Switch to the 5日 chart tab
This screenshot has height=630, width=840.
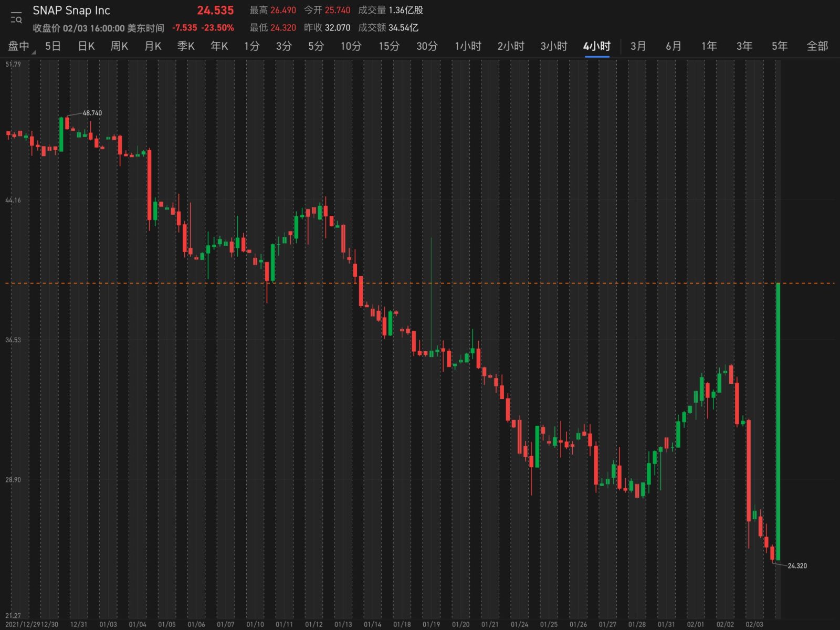(52, 46)
